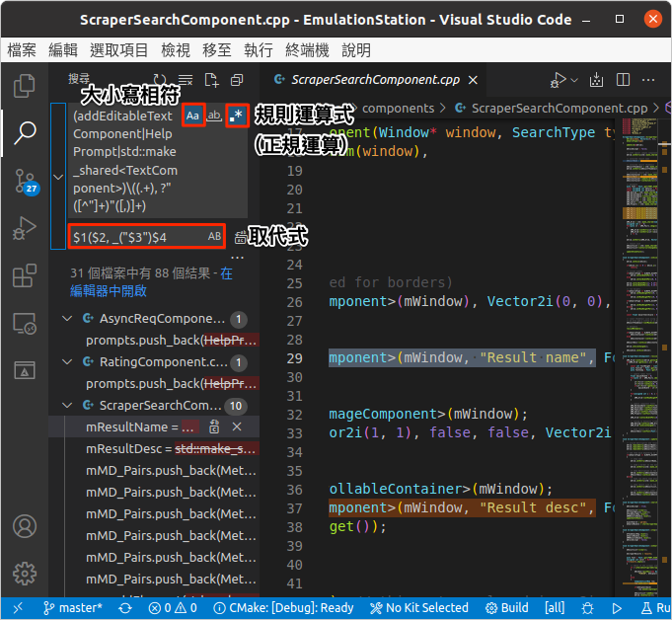
Task: Click the Replace All icon
Action: [x=240, y=237]
